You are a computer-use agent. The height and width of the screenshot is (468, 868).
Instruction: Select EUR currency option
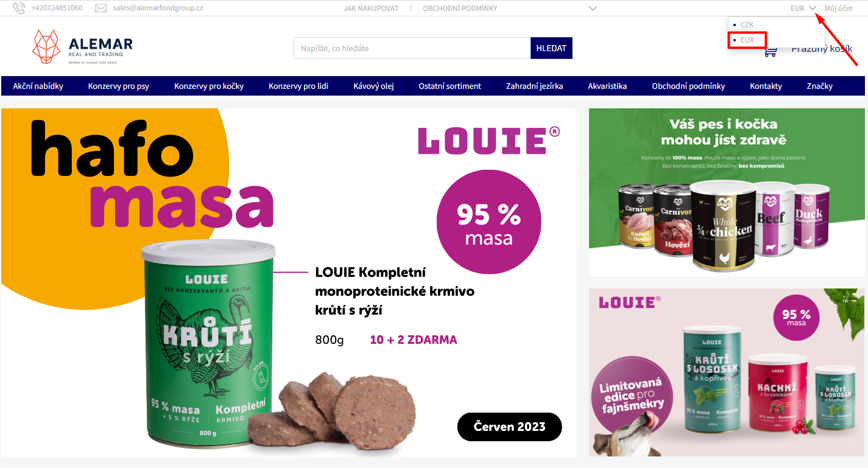point(747,40)
